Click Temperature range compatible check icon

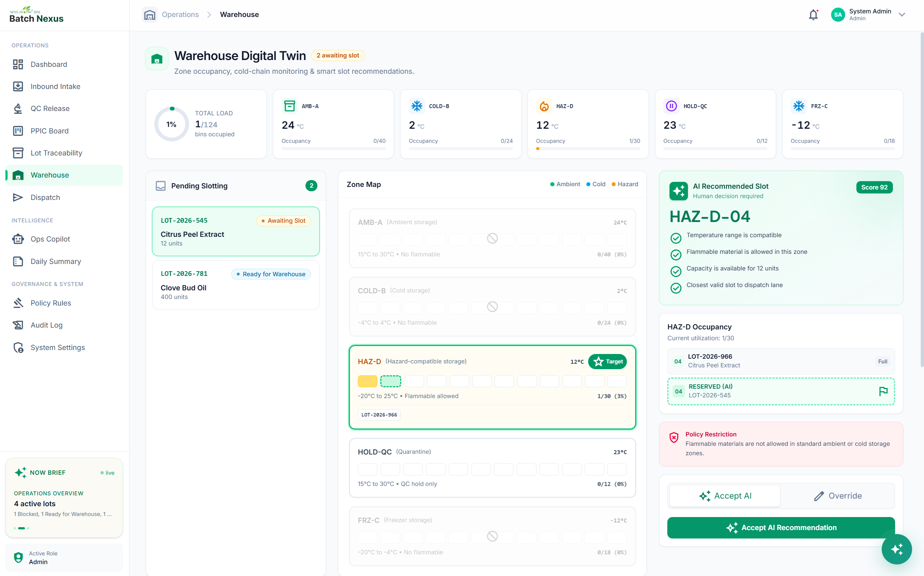click(x=676, y=238)
